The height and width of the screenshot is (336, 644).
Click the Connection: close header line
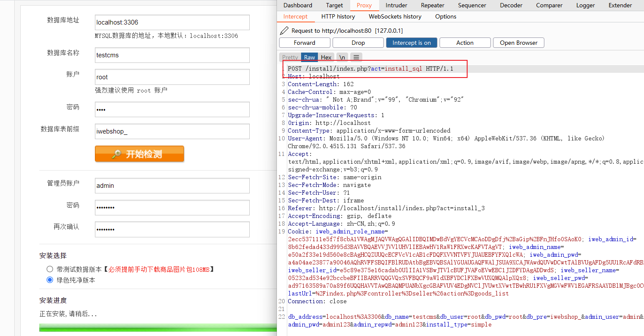click(x=317, y=301)
